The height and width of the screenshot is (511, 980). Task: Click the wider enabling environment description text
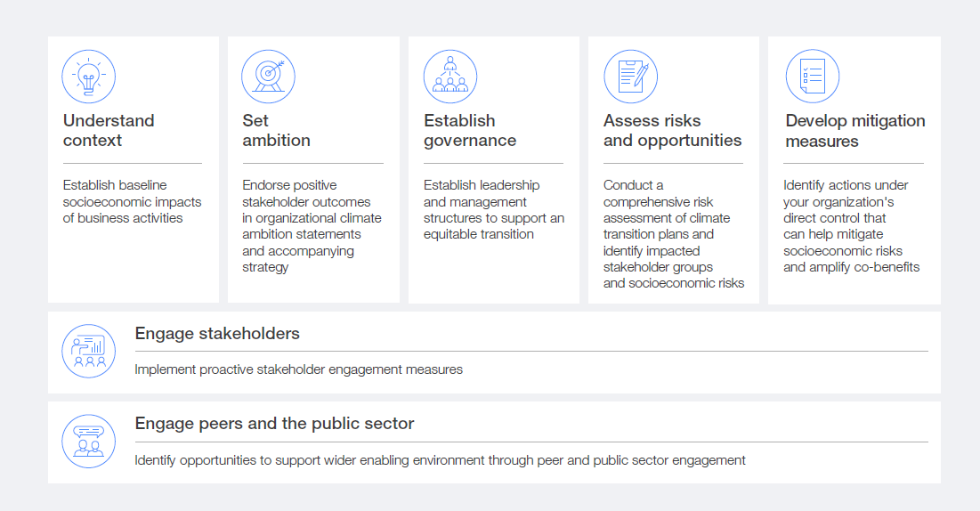[x=440, y=460]
